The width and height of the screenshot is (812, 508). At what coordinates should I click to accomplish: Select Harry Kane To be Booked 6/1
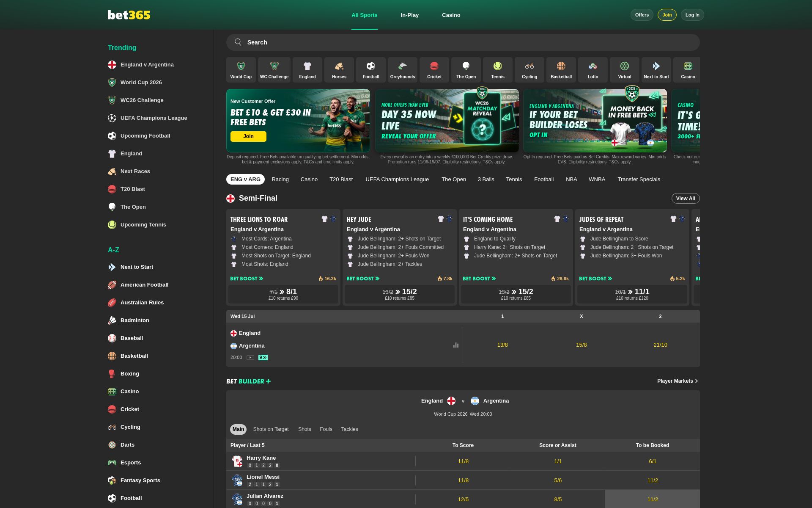(653, 461)
